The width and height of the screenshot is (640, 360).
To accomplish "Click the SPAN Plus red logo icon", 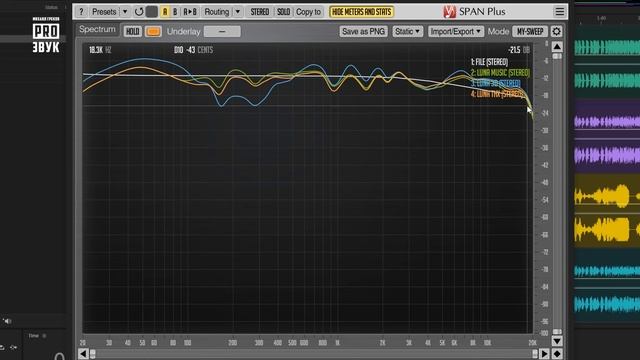I will point(449,12).
